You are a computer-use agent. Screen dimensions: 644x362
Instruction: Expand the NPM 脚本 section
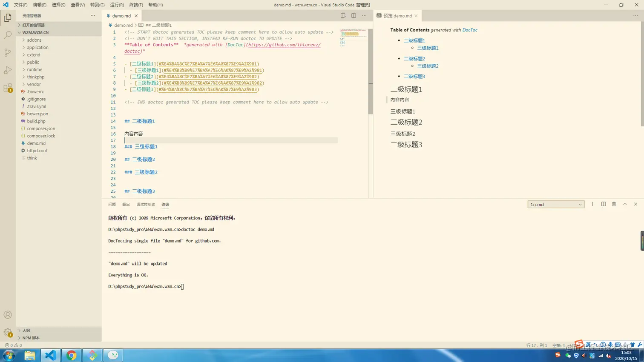(x=59, y=338)
